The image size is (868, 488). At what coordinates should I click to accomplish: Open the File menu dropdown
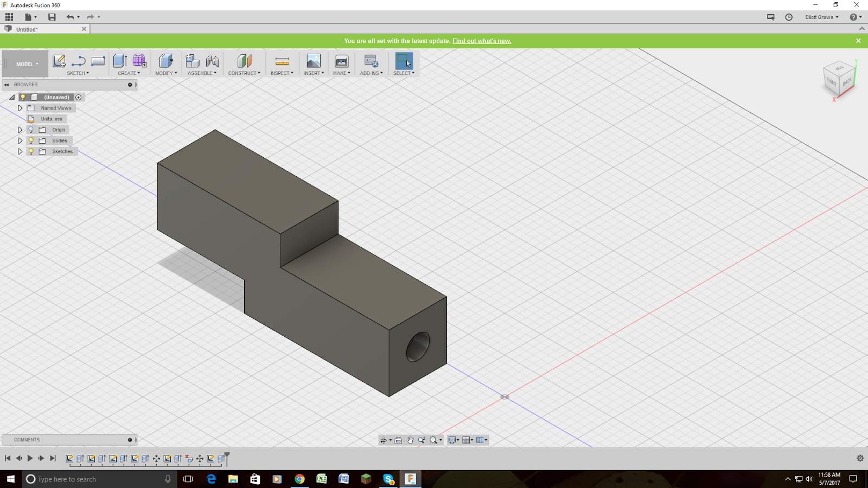point(31,17)
